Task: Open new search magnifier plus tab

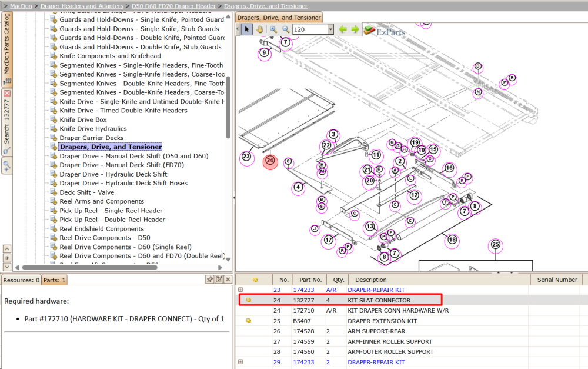Action: pyautogui.click(x=7, y=165)
